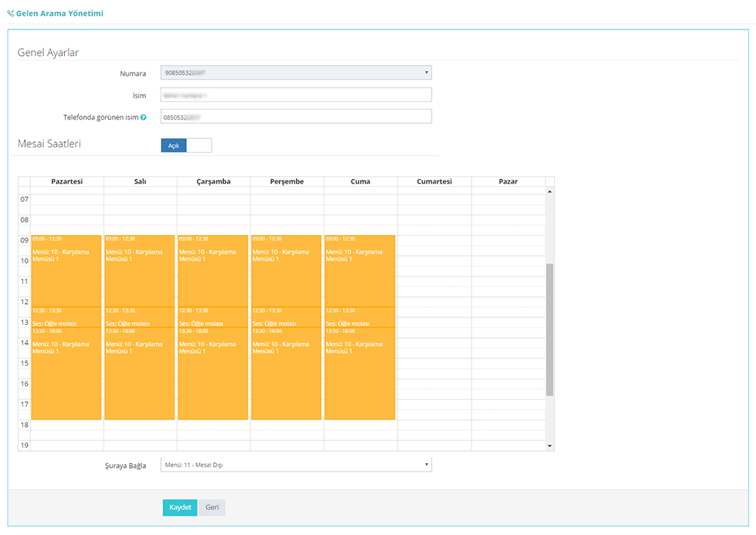Select the Pazar column header
Image resolution: width=756 pixels, height=535 pixels.
pos(508,181)
